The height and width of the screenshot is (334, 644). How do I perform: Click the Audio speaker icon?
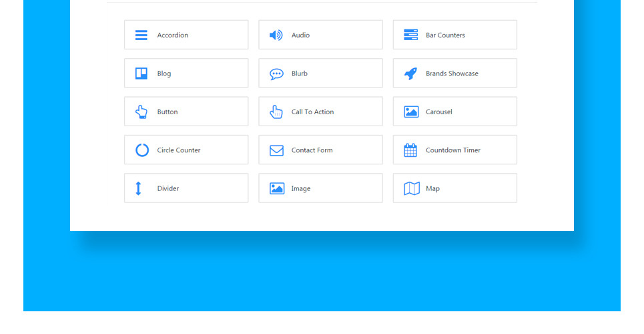(276, 35)
